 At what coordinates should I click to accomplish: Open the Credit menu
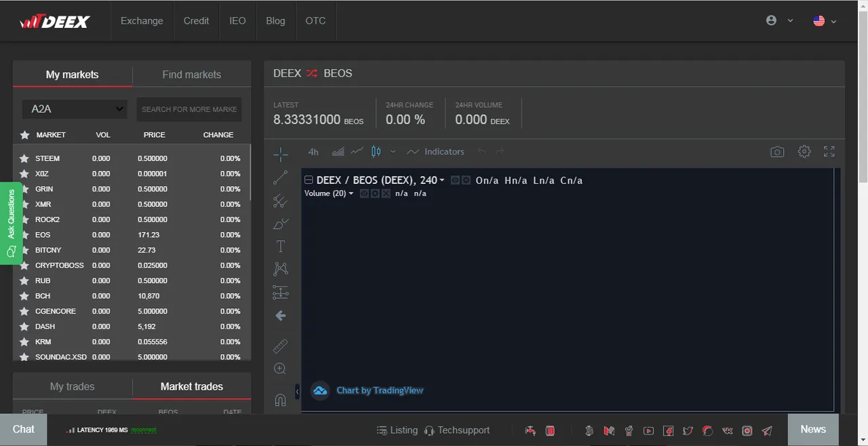point(196,21)
